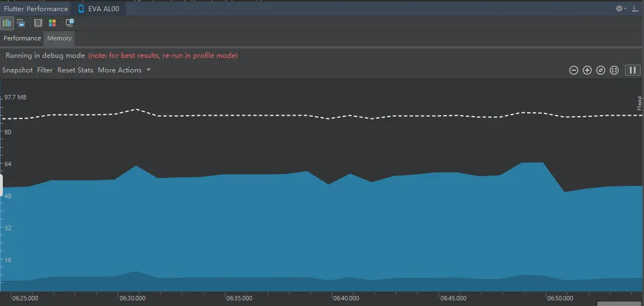
Task: Hide the tool window with the minimize-to-bar icon
Action: coord(636,8)
